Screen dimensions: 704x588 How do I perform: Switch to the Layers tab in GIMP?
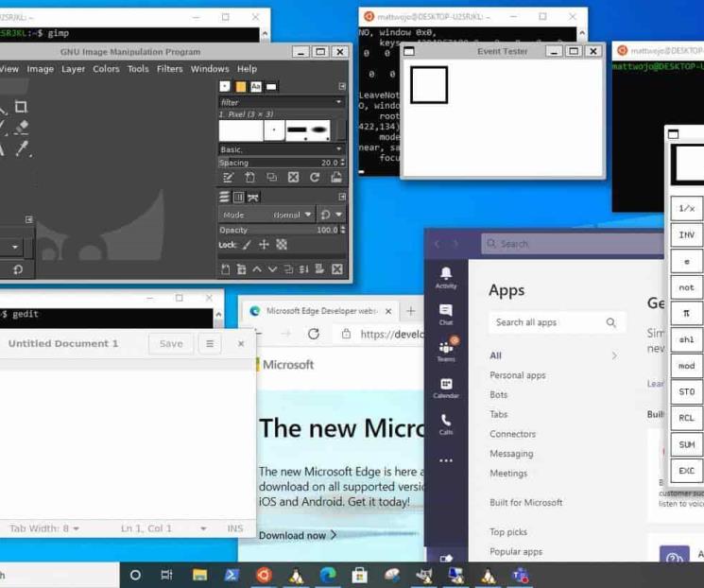pyautogui.click(x=225, y=198)
